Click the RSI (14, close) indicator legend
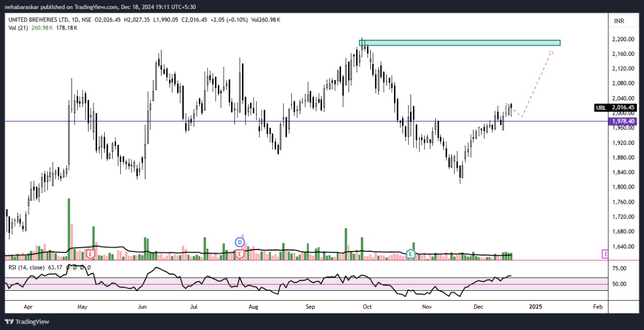Screen dimensions: 644x330 click(x=26, y=267)
